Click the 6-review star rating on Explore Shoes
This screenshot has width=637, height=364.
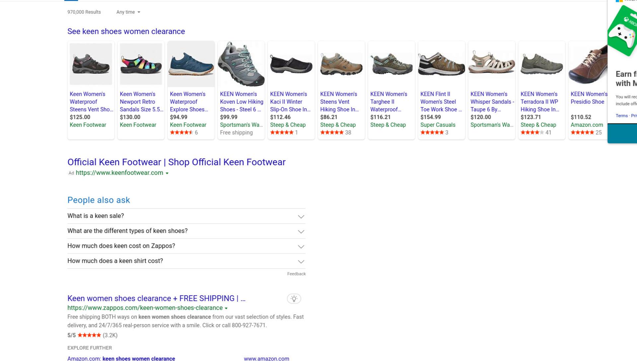click(184, 132)
